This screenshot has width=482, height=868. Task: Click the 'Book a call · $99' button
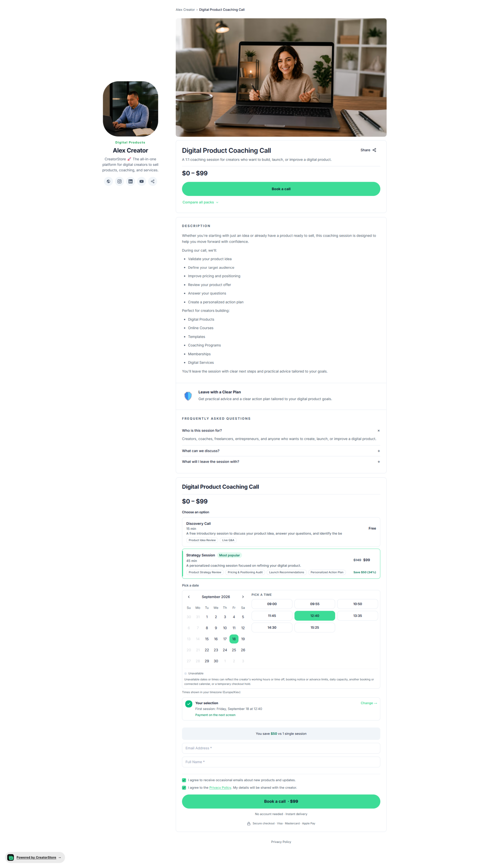click(281, 801)
